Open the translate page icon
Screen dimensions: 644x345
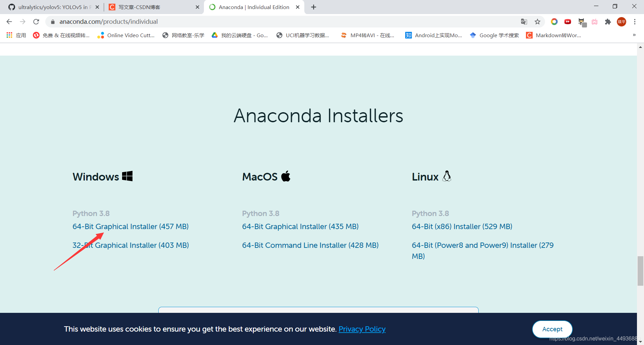(x=524, y=22)
